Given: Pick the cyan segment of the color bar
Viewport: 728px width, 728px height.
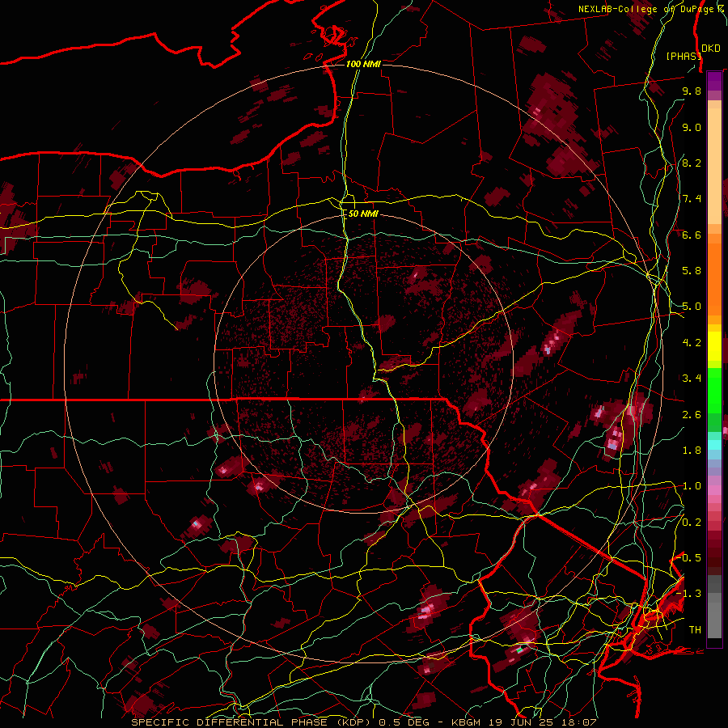Looking at the screenshot, I should point(714,445).
